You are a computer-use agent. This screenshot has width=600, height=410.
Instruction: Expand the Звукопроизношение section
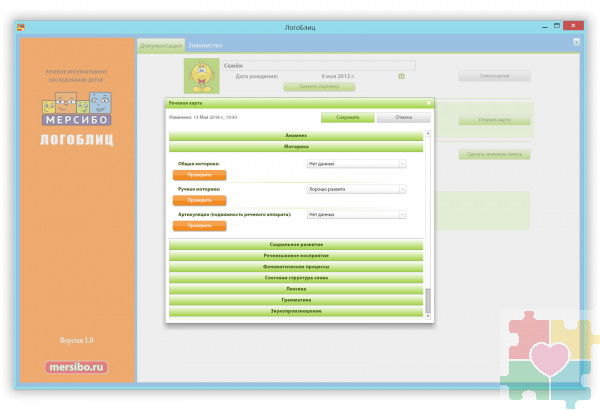coord(296,311)
